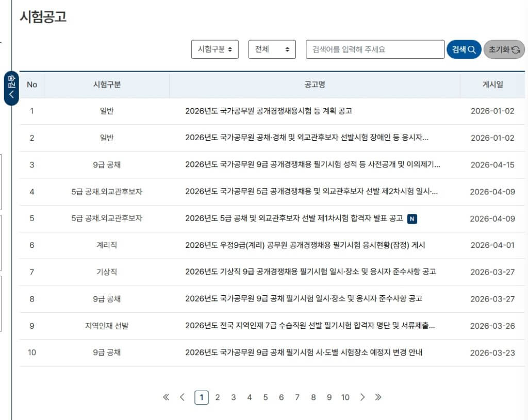Image resolution: width=528 pixels, height=420 pixels.
Task: Jump to the first page with the « icon
Action: (x=166, y=397)
